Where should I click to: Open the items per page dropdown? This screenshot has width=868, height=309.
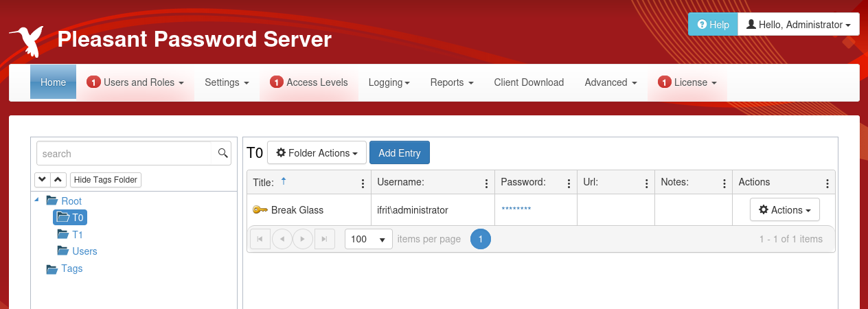coord(368,239)
